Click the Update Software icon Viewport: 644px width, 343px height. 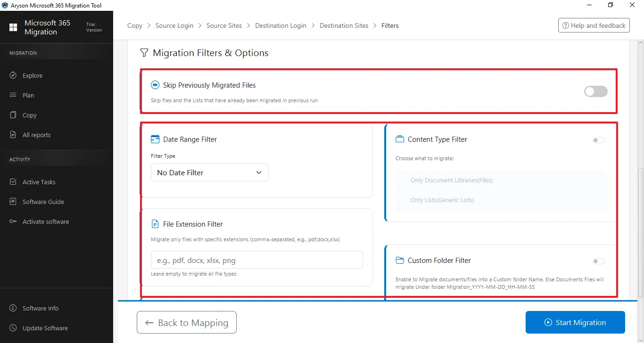coord(13,328)
